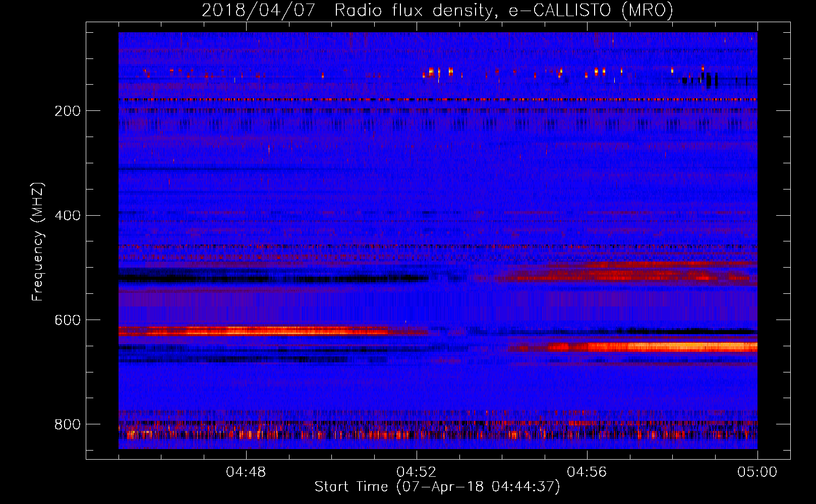This screenshot has height=504, width=816.
Task: Click the "200" frequency tick label
Action: [x=67, y=111]
